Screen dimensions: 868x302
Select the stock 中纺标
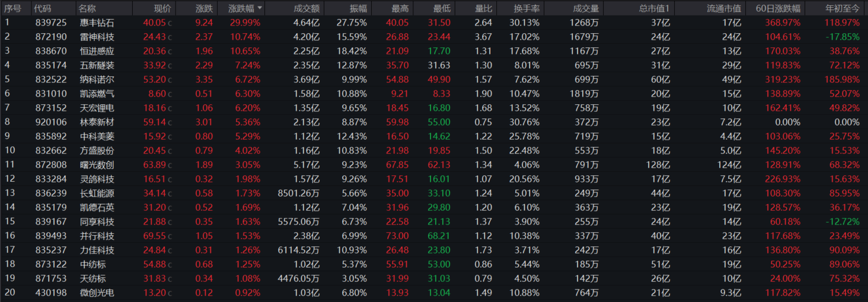(92, 264)
